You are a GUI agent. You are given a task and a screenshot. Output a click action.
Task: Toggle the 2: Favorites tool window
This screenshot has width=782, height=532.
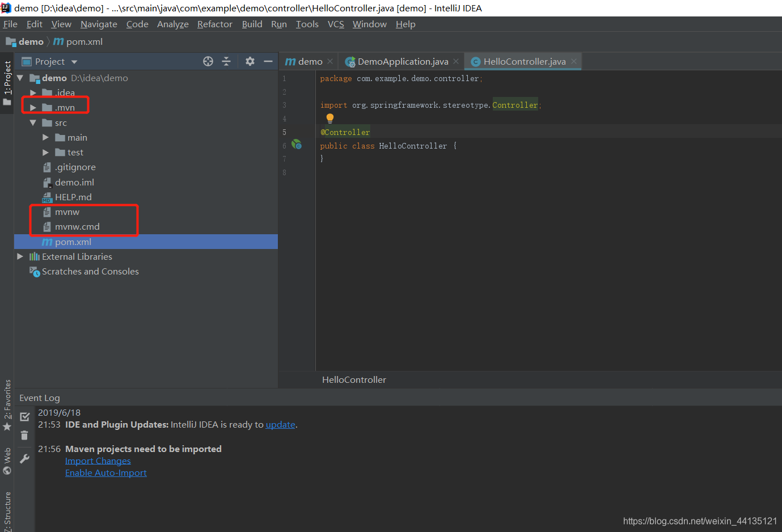coord(7,404)
